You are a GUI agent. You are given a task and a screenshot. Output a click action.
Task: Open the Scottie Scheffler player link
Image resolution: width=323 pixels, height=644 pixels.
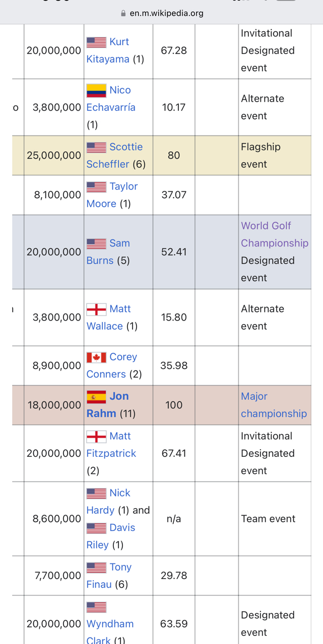point(115,155)
